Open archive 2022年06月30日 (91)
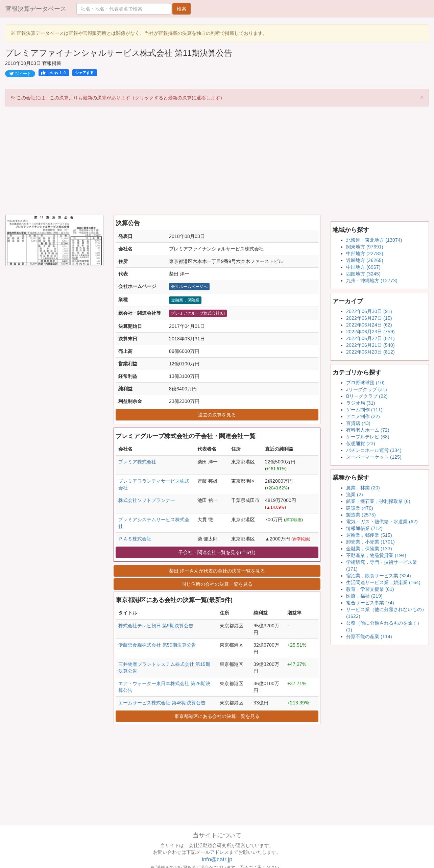 (369, 311)
